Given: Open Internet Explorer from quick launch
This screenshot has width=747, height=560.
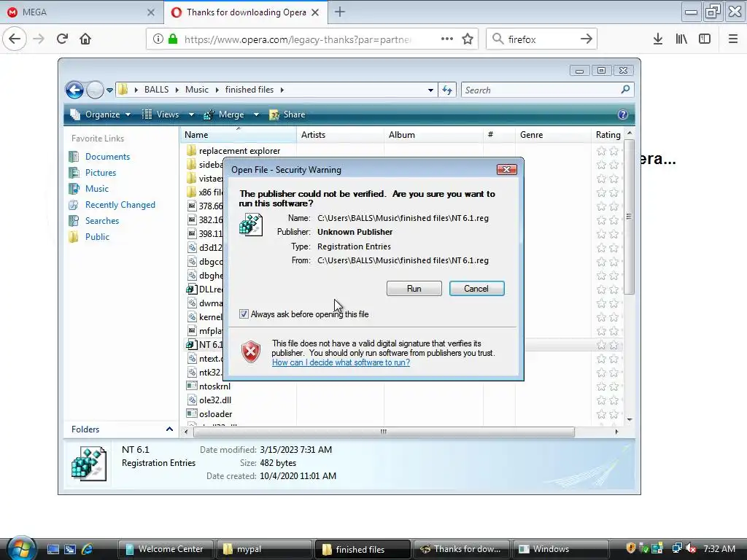Looking at the screenshot, I should 88,549.
